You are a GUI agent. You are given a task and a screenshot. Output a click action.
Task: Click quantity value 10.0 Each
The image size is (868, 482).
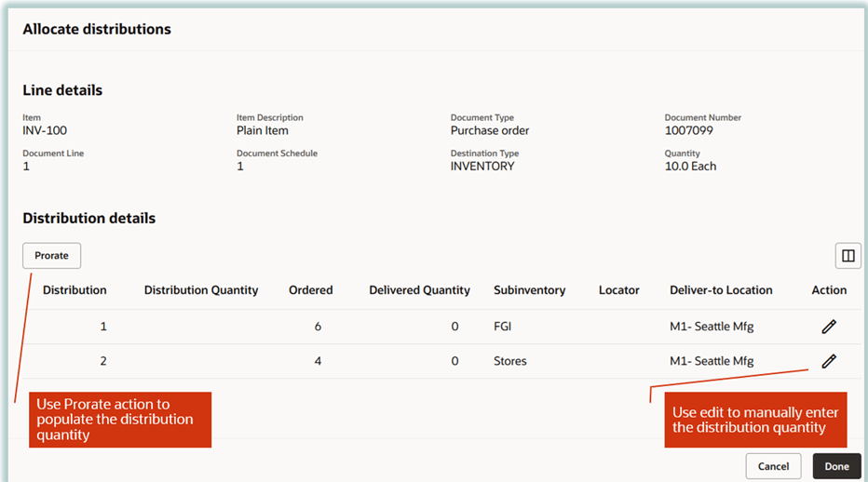coord(690,166)
